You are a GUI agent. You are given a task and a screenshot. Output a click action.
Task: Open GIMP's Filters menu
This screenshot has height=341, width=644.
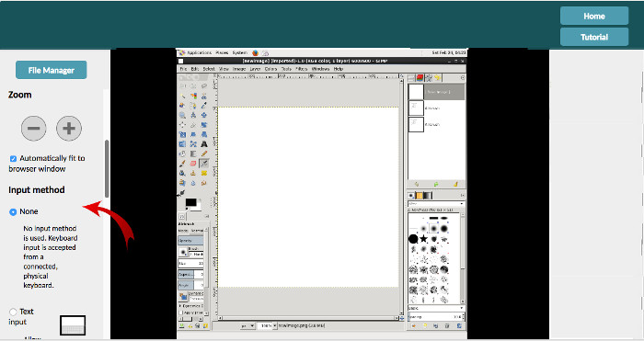coord(302,69)
